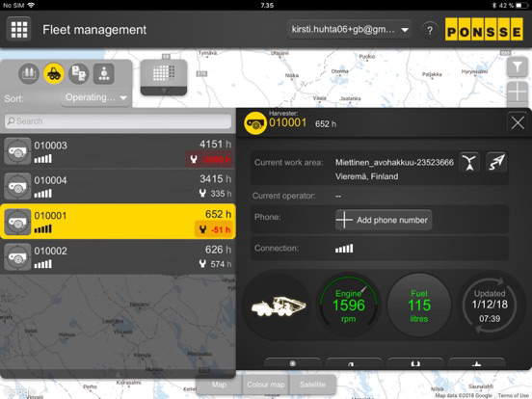Screen dimensions: 532x399
Task: Click the harvester icon of 010003
Action: 17,151
